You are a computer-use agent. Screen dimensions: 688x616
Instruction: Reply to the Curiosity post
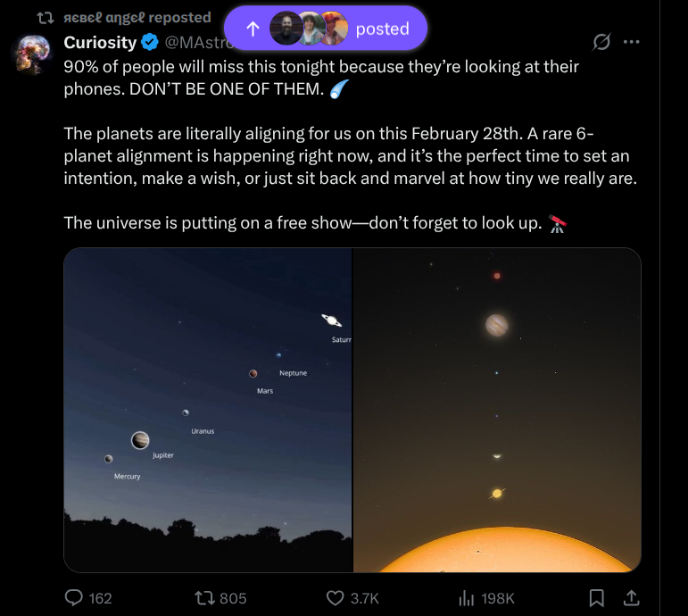[x=75, y=598]
